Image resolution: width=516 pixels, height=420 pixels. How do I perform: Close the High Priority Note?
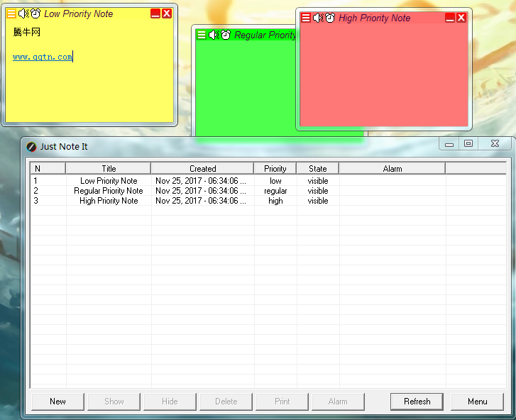click(461, 18)
